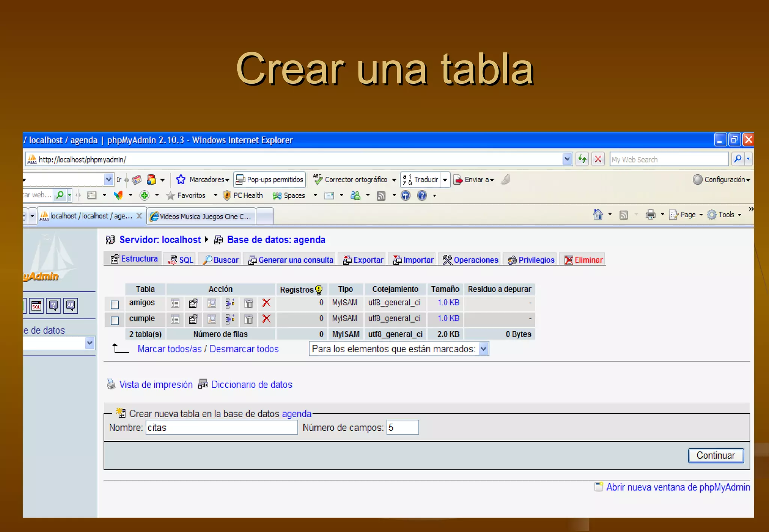Click the Nombre field containing citas
The width and height of the screenshot is (769, 532).
pos(222,427)
